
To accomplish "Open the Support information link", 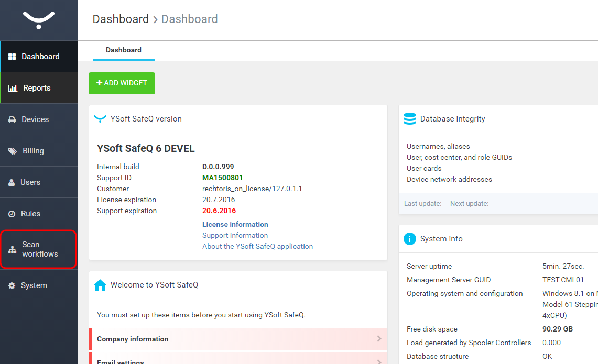I will click(235, 235).
